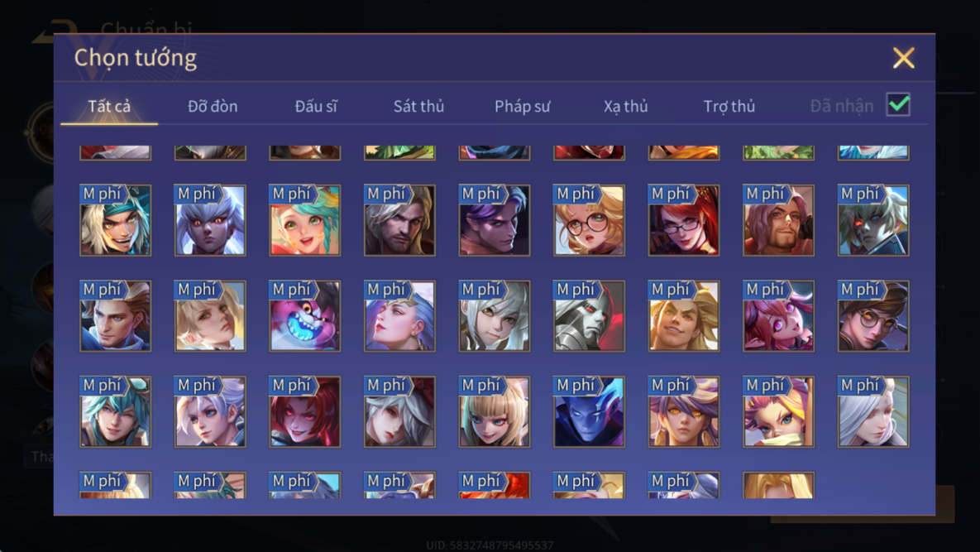Select the Tất cả tab
Screen dimensions: 980x552
click(x=109, y=106)
